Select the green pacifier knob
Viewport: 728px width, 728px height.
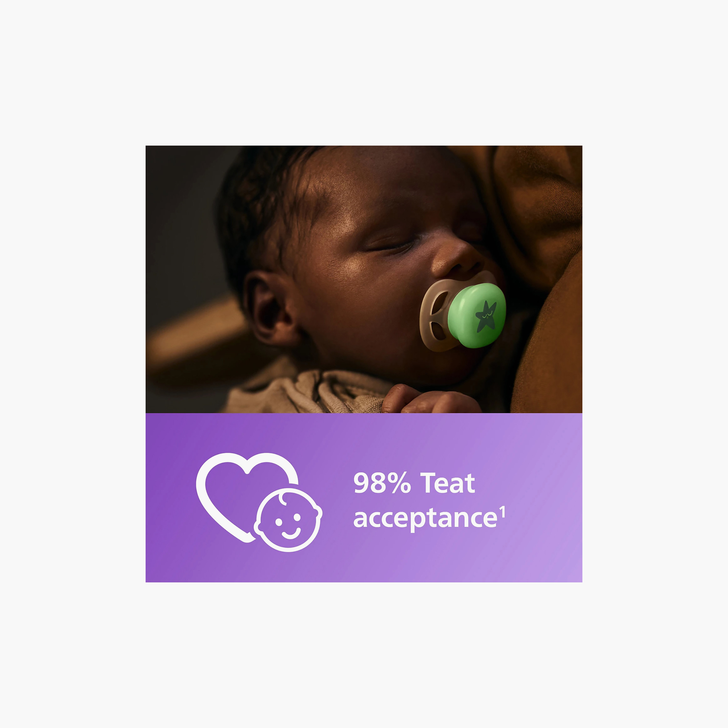[477, 316]
